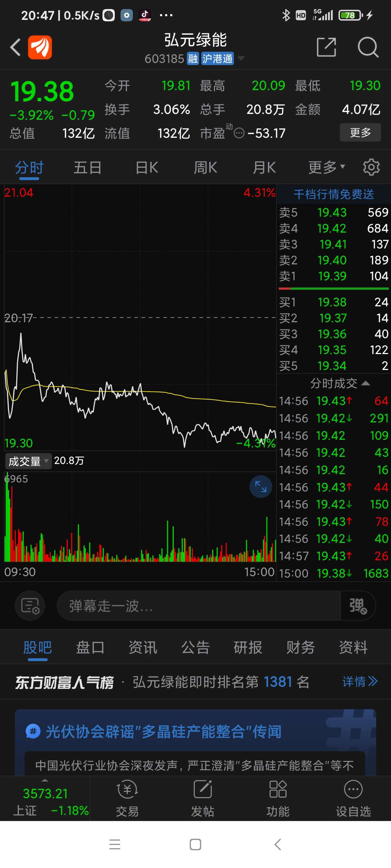Open 功能 functions icon in bottom bar
Screen dimensions: 391x868
click(278, 799)
